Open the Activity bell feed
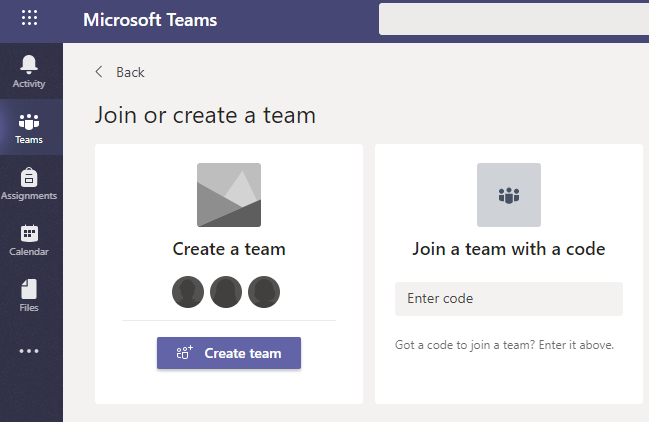The width and height of the screenshot is (649, 422). 29,71
